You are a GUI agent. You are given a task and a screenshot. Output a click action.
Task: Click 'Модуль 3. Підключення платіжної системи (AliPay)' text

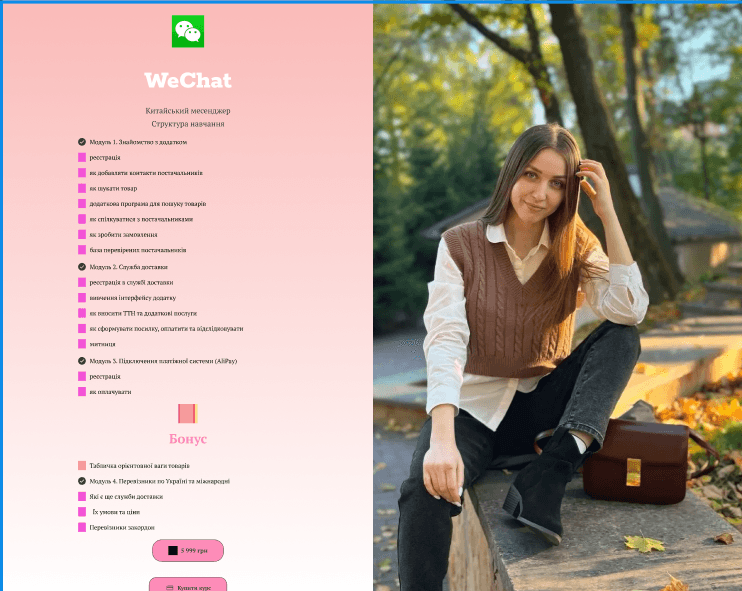tap(163, 361)
